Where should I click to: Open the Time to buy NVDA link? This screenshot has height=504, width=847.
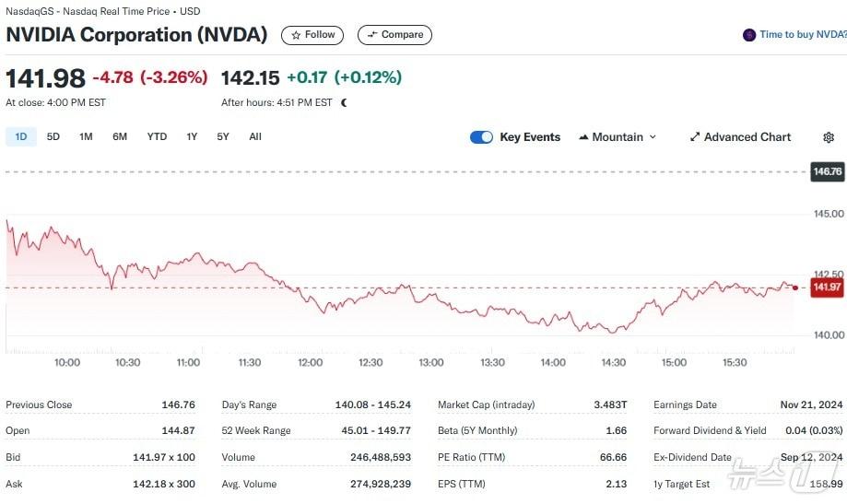click(x=802, y=35)
